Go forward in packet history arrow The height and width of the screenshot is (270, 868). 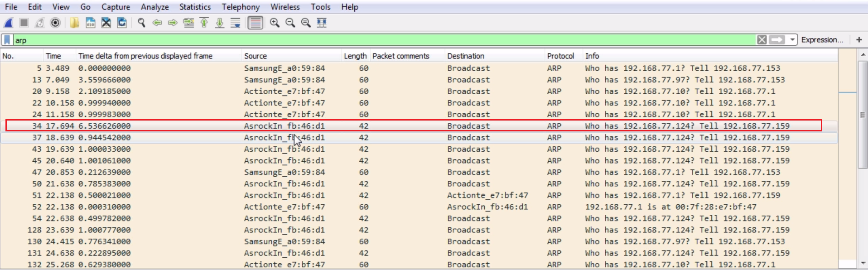pos(173,23)
